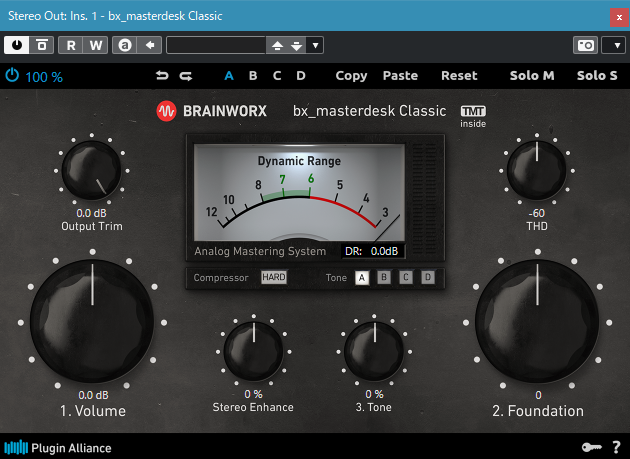This screenshot has height=459, width=630.
Task: Click the Tone 0 % value
Action: (x=374, y=394)
